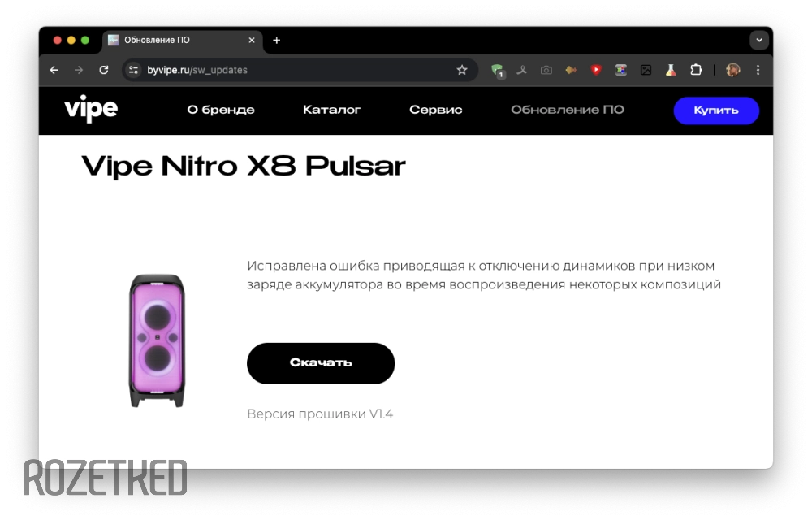Expand the tab search chevron dropdown
Viewport: 812px width, 520px height.
coord(759,40)
